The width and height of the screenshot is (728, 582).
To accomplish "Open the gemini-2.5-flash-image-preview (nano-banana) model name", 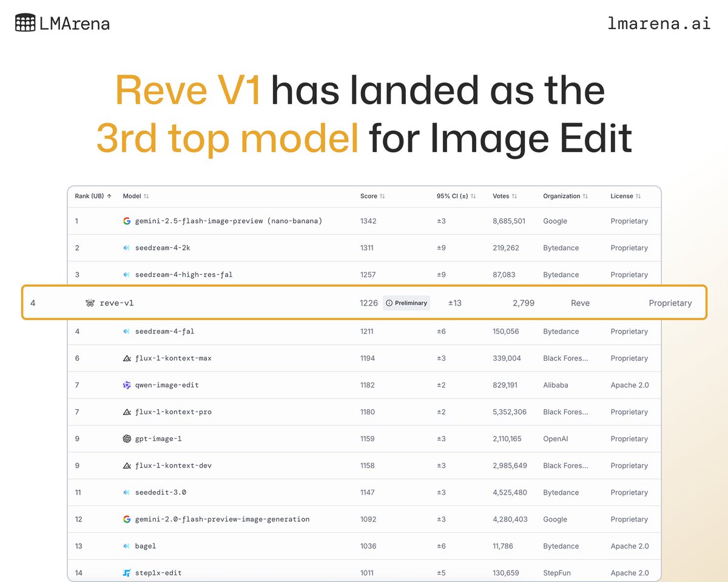I will pos(229,221).
